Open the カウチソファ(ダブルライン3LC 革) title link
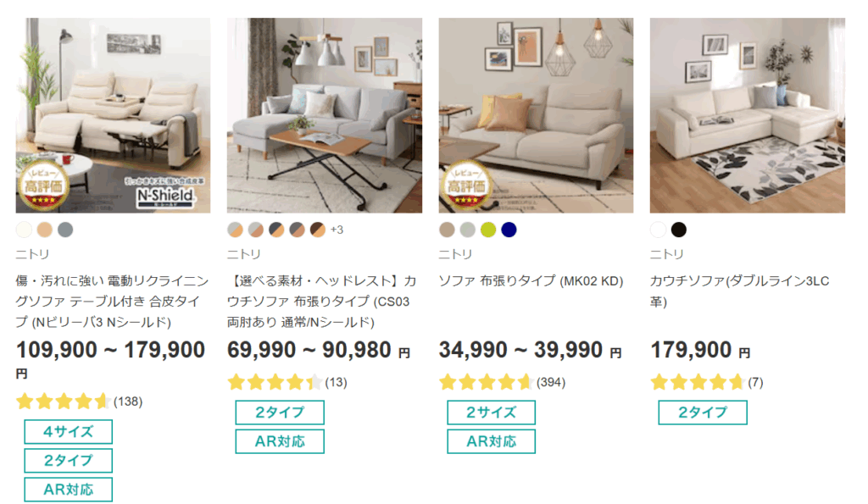Screen dimensions: 868x504 click(739, 291)
